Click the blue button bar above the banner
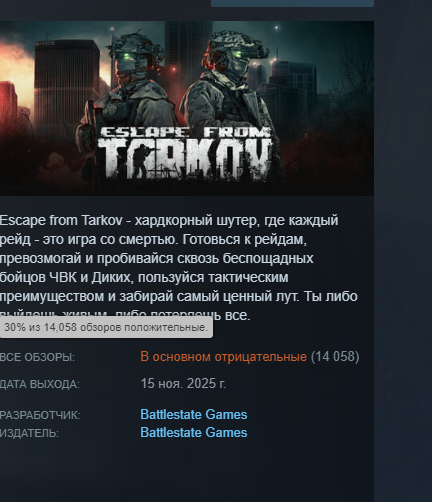The image size is (432, 502). (292, 3)
